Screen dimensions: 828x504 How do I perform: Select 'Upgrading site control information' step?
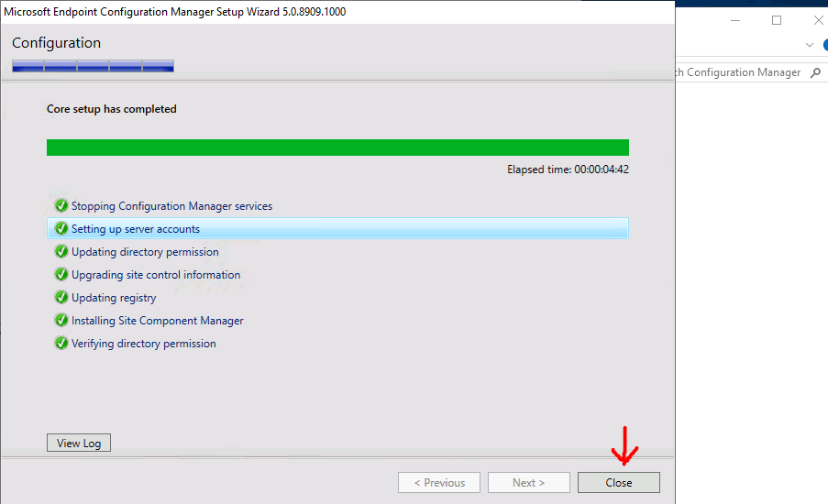point(156,274)
